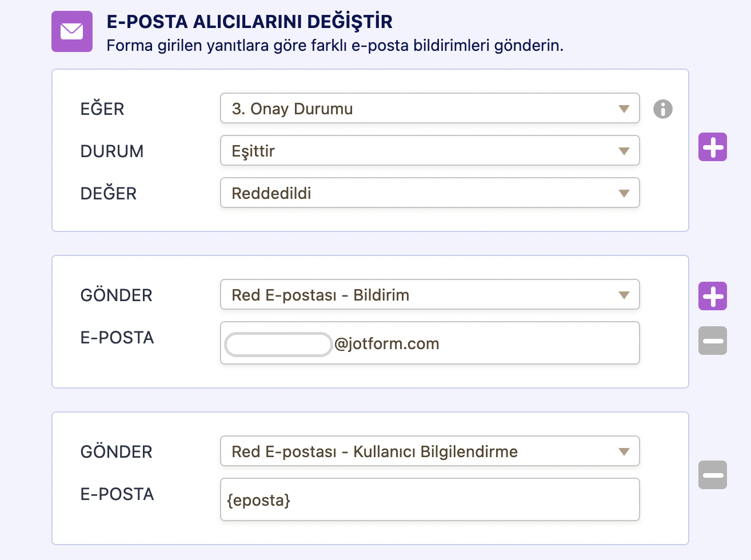Image resolution: width=751 pixels, height=560 pixels.
Task: Open the DURUM dropdown showing Eşittir
Action: pyautogui.click(x=429, y=151)
